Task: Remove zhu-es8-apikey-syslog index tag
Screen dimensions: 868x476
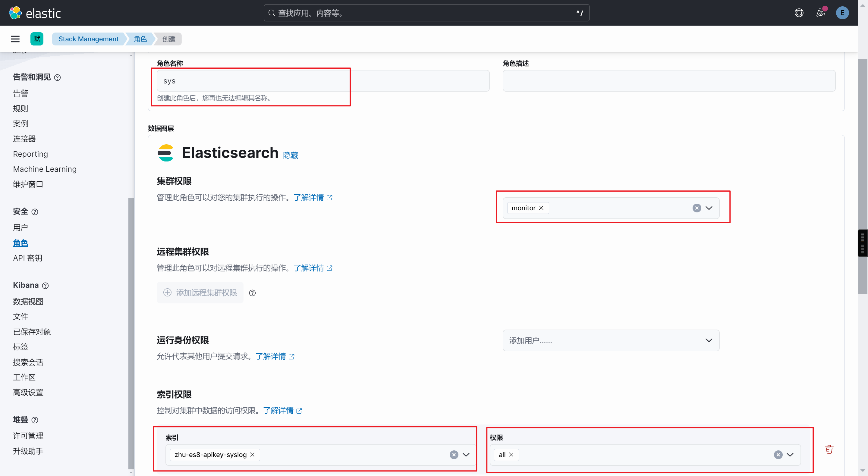Action: pyautogui.click(x=252, y=455)
